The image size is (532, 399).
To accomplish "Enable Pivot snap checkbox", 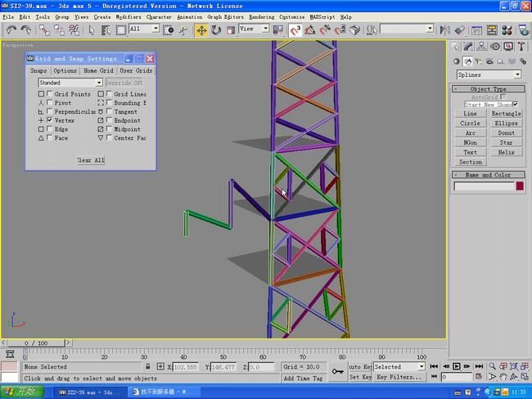I will point(50,102).
